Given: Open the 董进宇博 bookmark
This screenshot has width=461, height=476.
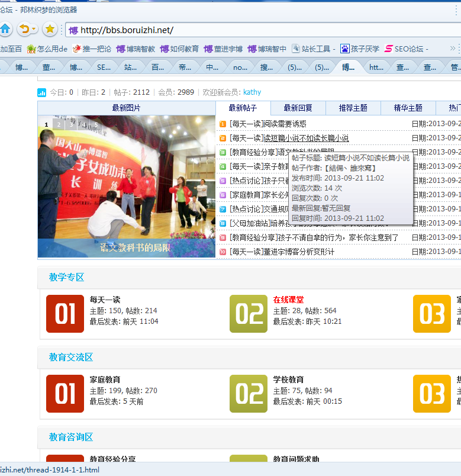Looking at the screenshot, I should (223, 49).
